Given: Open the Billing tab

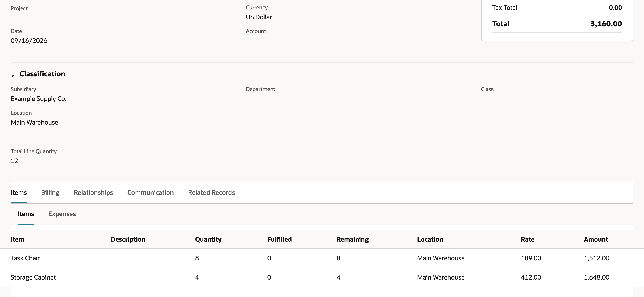Looking at the screenshot, I should pos(50,192).
